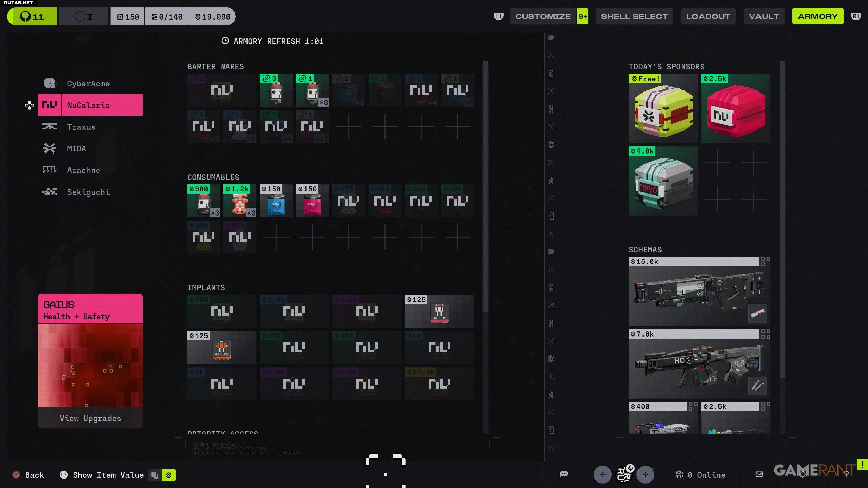The width and height of the screenshot is (868, 488).
Task: Switch to the Loadout tab
Action: tap(708, 16)
